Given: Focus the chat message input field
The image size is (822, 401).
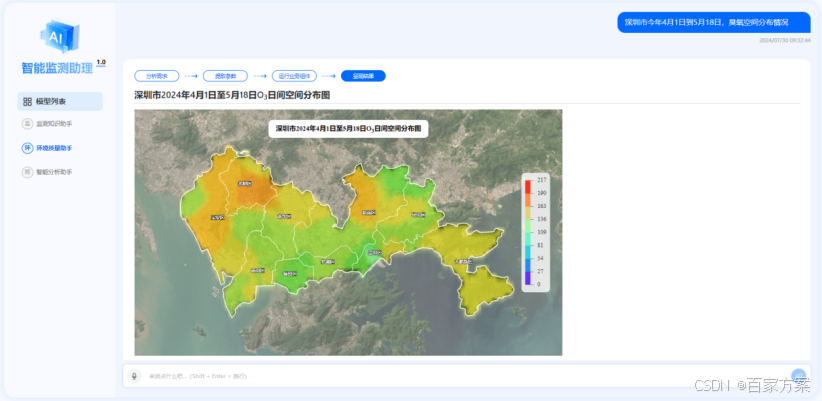Looking at the screenshot, I should click(467, 376).
